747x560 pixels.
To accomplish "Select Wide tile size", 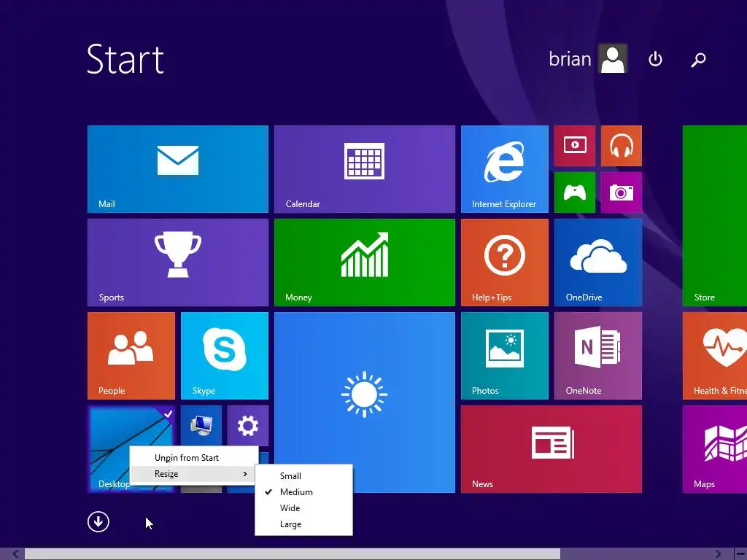I will 304,508.
